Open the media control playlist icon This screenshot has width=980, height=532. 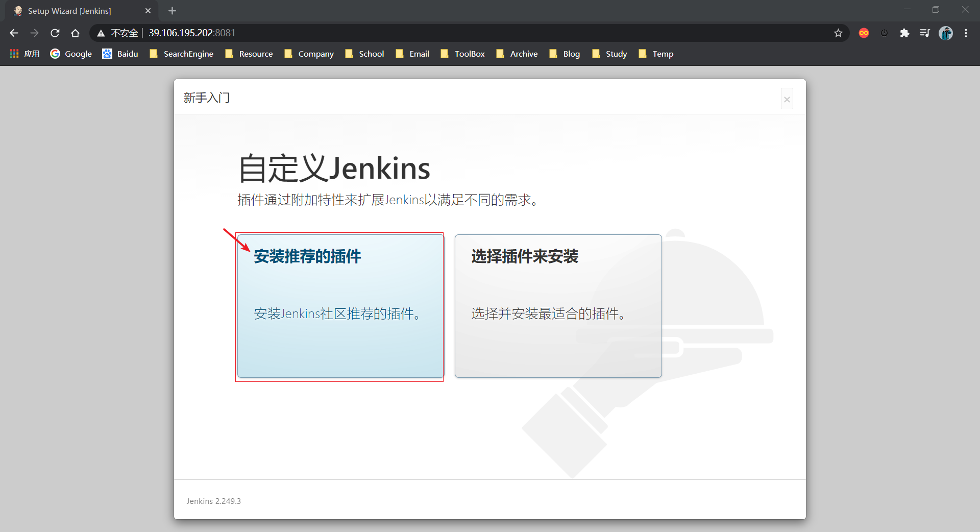tap(925, 33)
